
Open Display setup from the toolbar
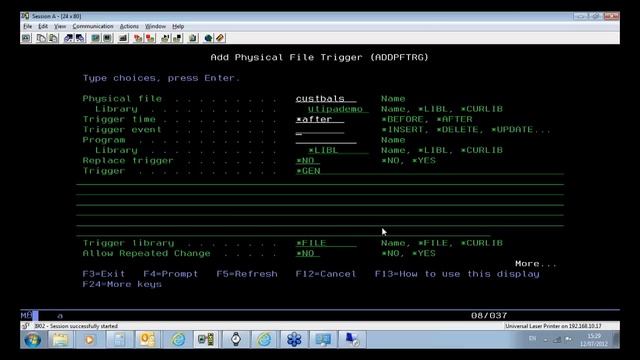pyautogui.click(x=95, y=38)
